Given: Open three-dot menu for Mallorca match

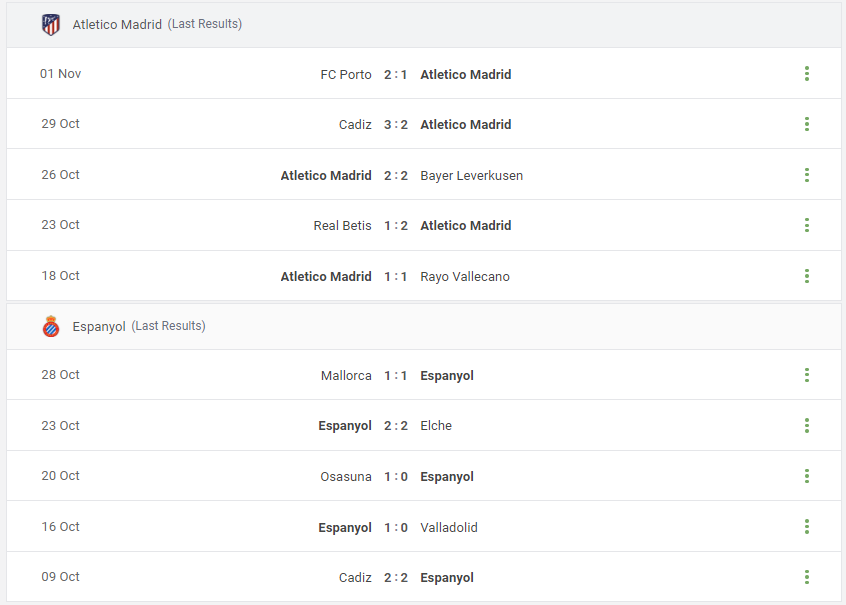Looking at the screenshot, I should click(x=807, y=375).
